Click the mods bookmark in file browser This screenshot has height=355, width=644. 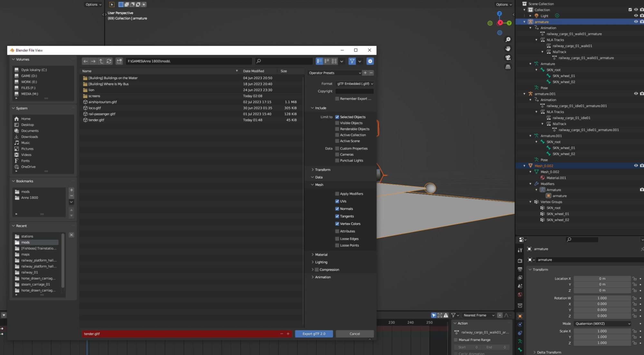coord(25,192)
